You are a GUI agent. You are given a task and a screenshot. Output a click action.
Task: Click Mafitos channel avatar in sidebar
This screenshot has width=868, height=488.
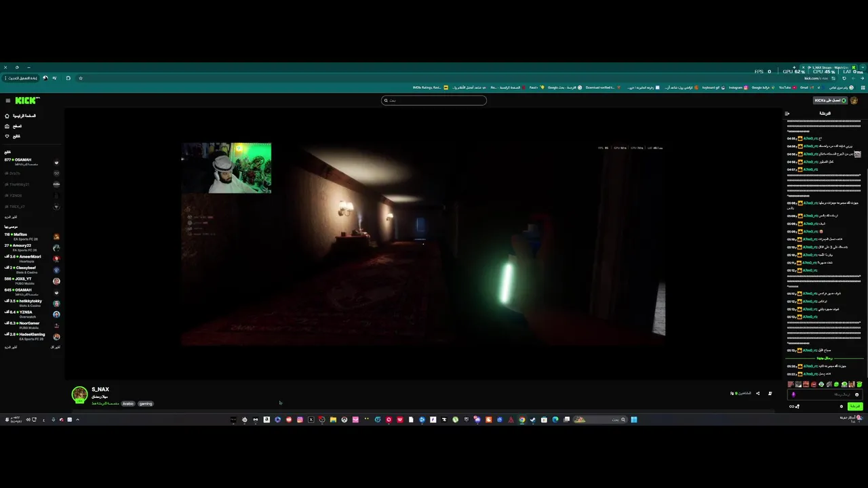click(56, 237)
